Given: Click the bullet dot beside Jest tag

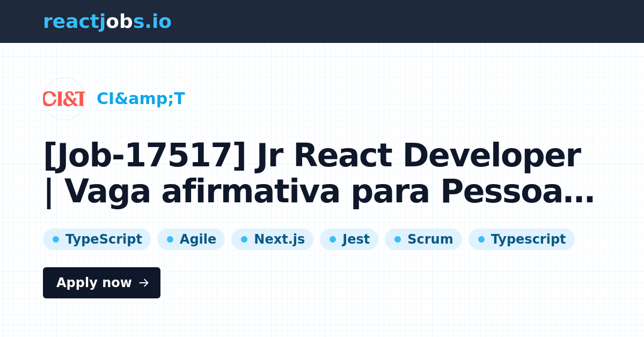Looking at the screenshot, I should [333, 239].
